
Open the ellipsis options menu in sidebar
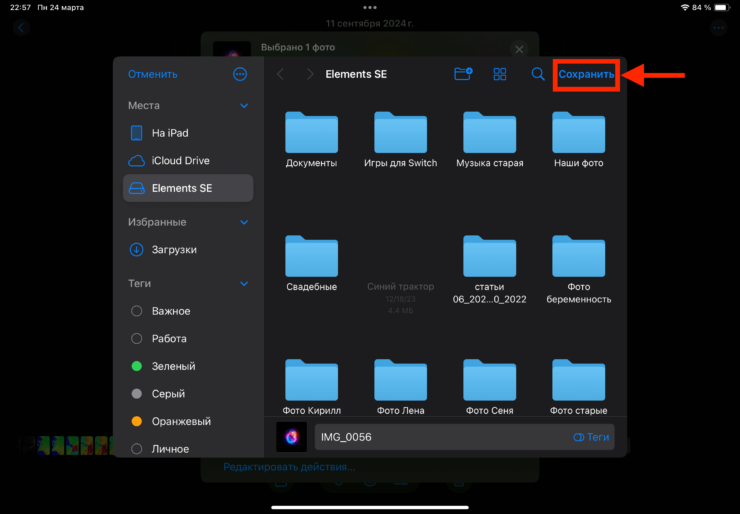(x=240, y=74)
